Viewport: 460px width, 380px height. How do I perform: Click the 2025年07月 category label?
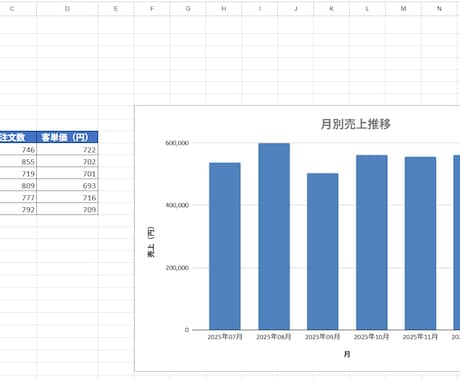pyautogui.click(x=225, y=337)
